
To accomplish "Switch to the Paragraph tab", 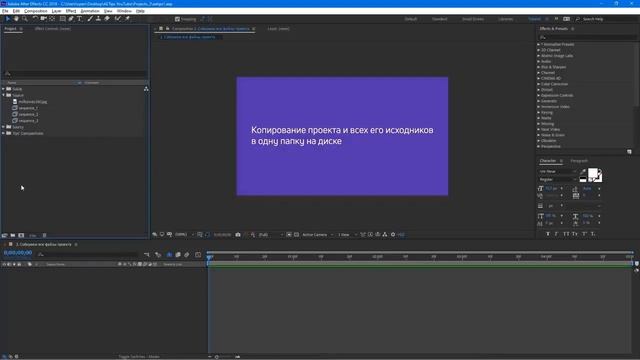I will click(x=579, y=161).
